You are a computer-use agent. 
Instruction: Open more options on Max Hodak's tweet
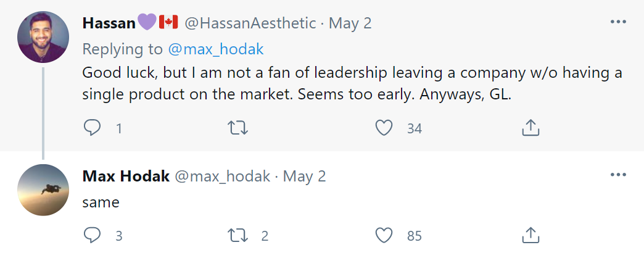[x=618, y=175]
